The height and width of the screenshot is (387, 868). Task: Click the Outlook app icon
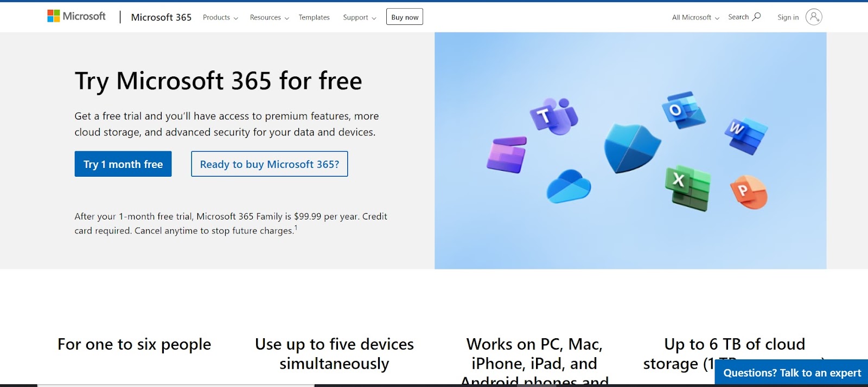point(684,110)
